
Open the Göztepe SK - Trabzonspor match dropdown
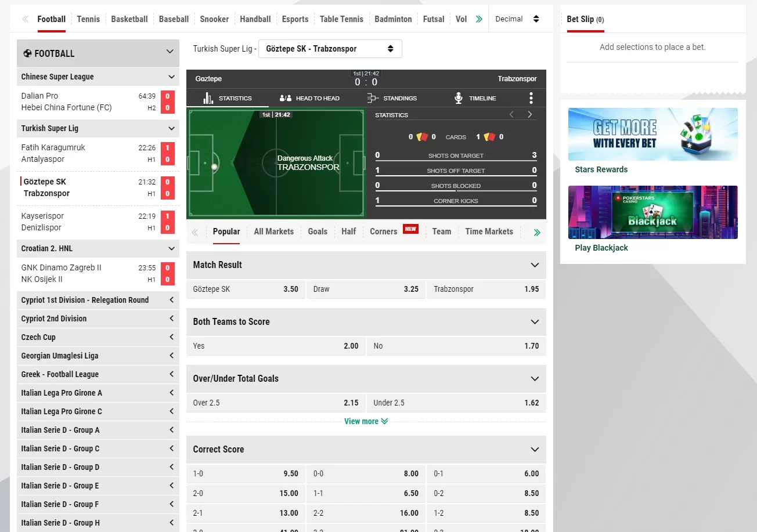tap(330, 49)
